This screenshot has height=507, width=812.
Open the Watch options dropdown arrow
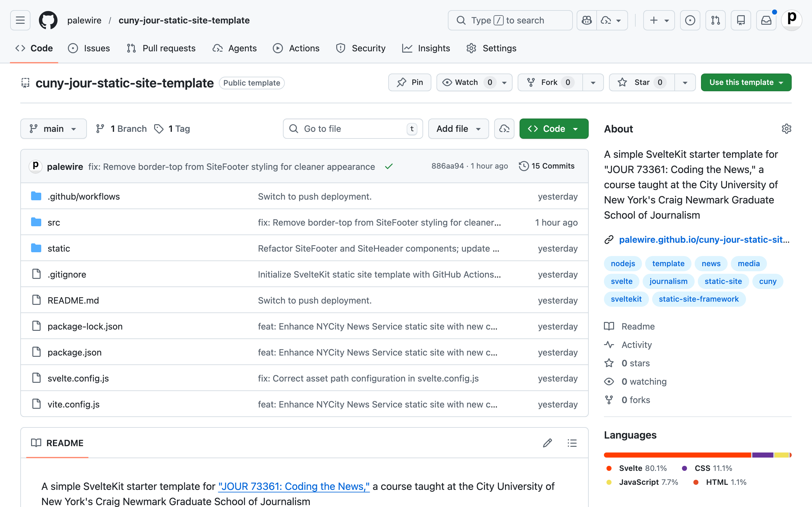click(x=504, y=82)
